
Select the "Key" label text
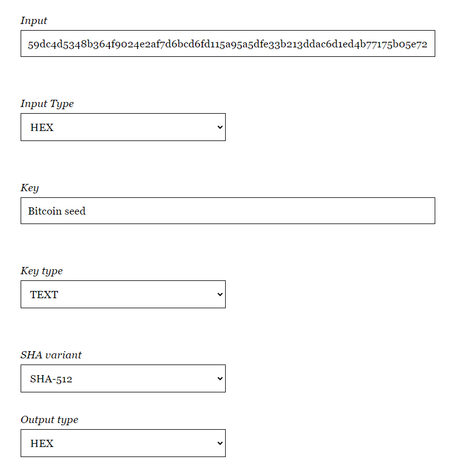coord(30,188)
